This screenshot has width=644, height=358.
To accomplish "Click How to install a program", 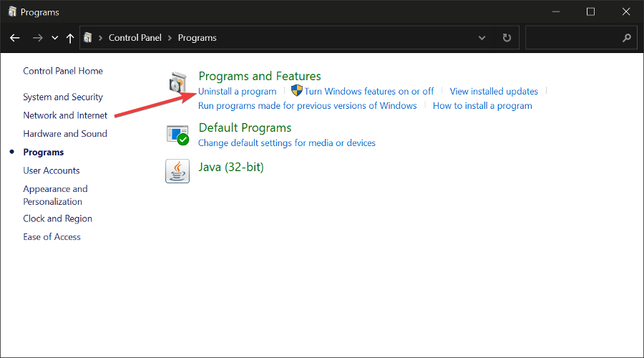I will pyautogui.click(x=482, y=106).
